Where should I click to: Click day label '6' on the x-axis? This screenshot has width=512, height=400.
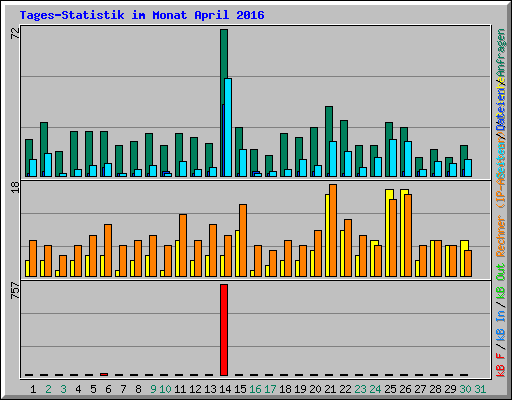coord(108,389)
